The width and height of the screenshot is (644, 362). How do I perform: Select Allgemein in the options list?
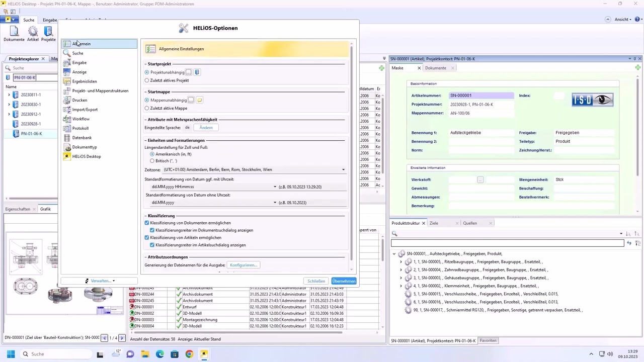click(99, 44)
